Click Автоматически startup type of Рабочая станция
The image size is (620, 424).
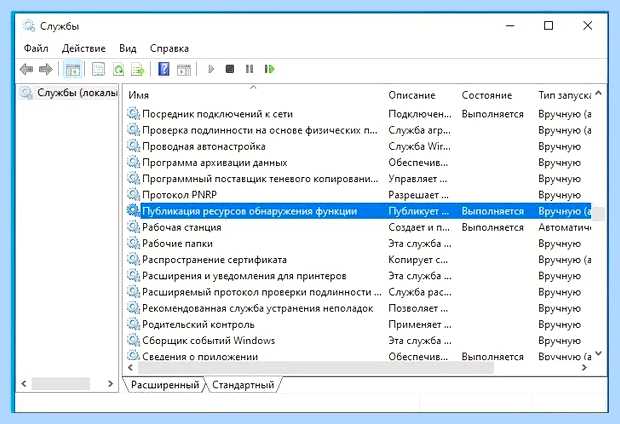(565, 227)
